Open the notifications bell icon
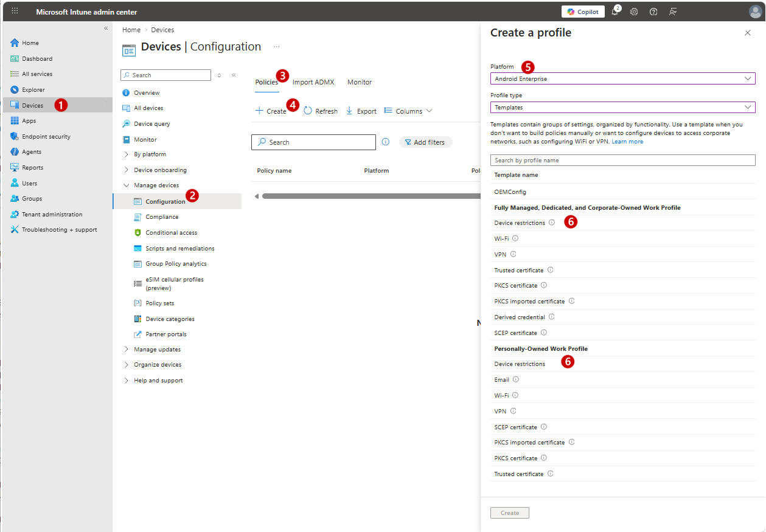Screen dimensions: 766x532 615,12
